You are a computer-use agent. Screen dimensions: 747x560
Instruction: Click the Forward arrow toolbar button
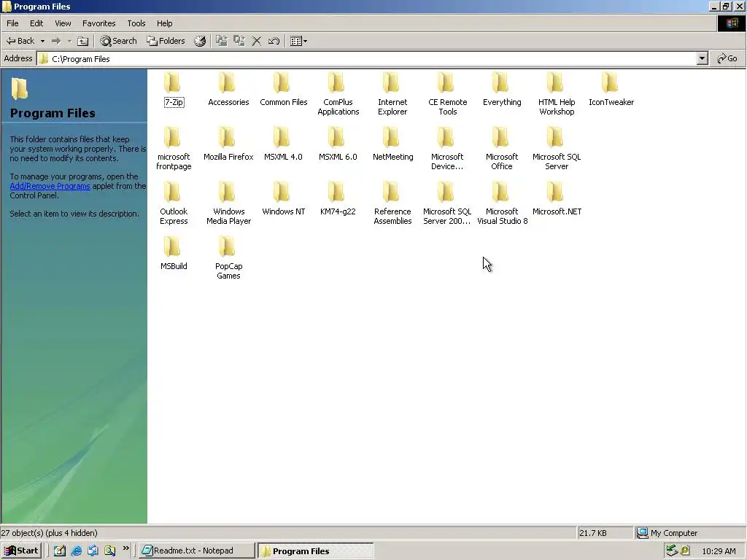[x=56, y=41]
